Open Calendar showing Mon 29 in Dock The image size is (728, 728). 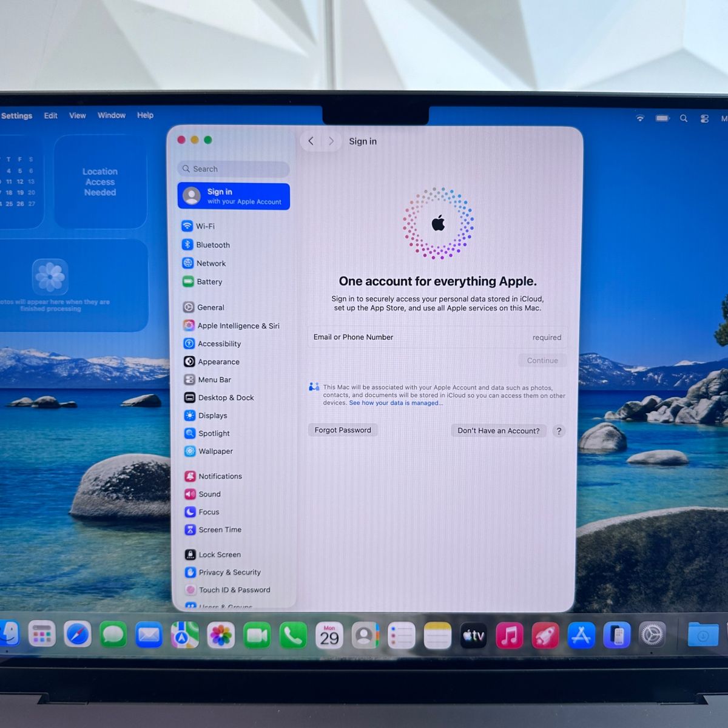point(329,636)
